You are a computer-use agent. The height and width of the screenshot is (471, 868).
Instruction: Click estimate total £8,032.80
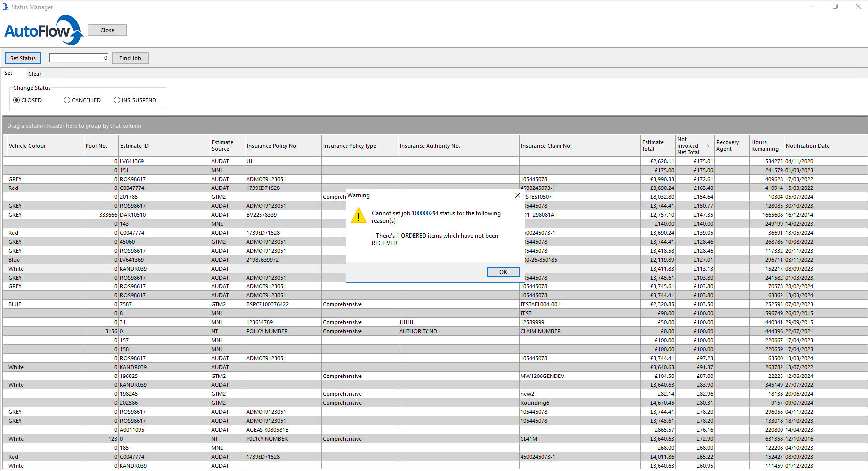(x=658, y=197)
